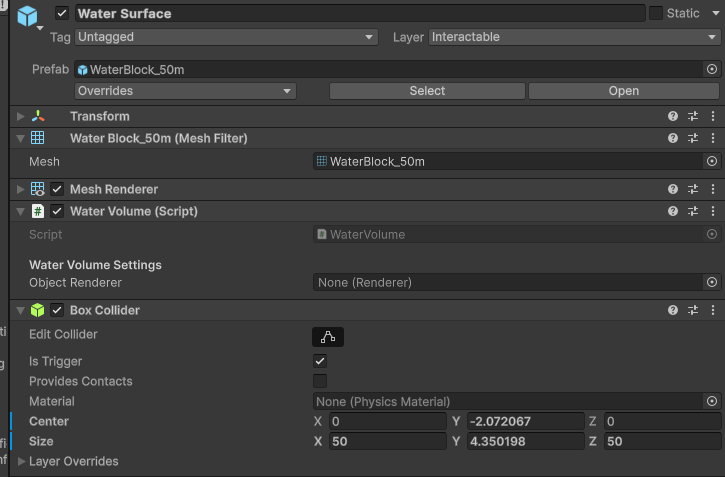Click the prefab Select button

point(427,91)
